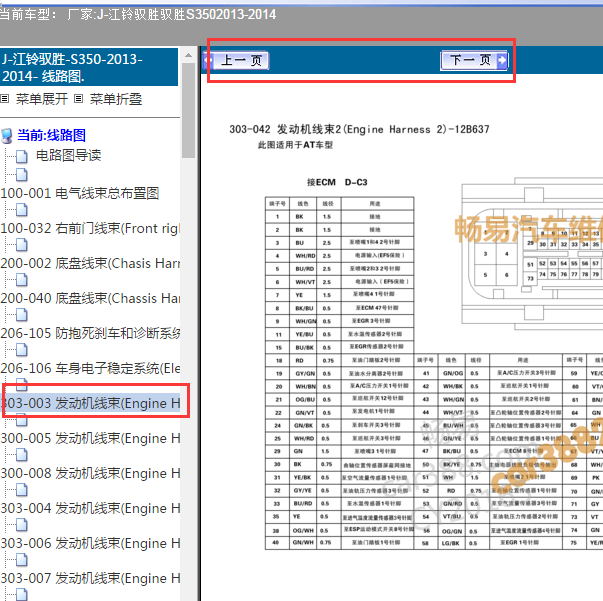
Task: Expand all menus via 菜单展开
Action: click(42, 99)
